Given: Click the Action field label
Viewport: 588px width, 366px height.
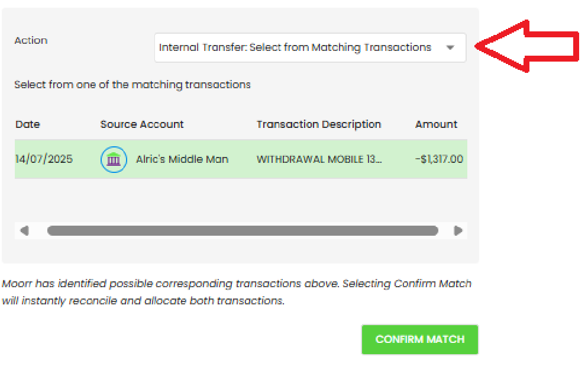Looking at the screenshot, I should 31,40.
